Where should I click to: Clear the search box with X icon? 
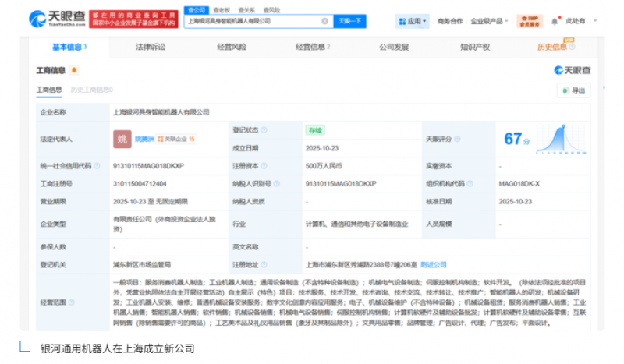coord(325,21)
